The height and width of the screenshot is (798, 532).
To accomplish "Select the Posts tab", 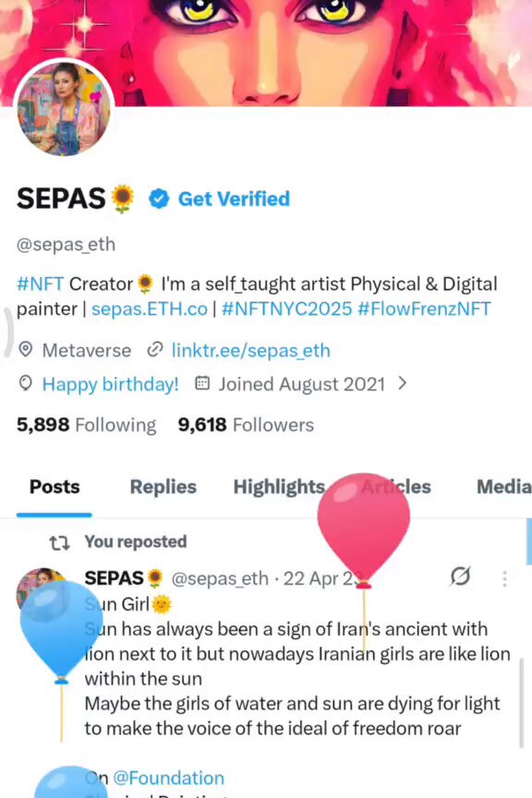I will (54, 487).
